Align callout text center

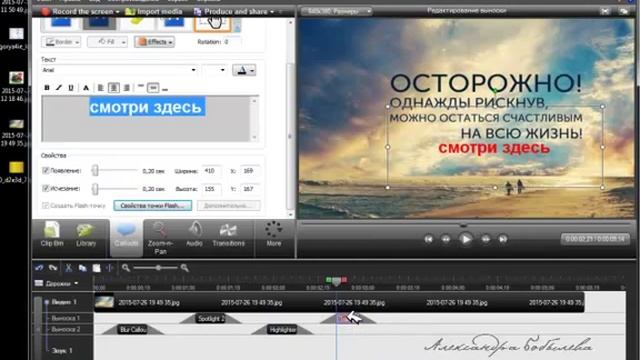(x=113, y=88)
